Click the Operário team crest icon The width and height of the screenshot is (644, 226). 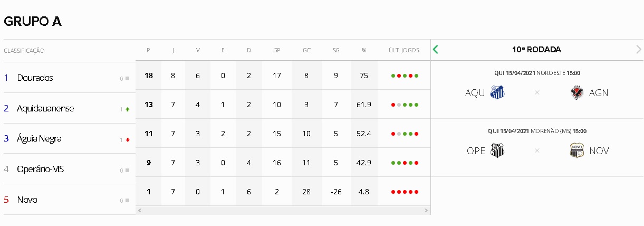(497, 150)
